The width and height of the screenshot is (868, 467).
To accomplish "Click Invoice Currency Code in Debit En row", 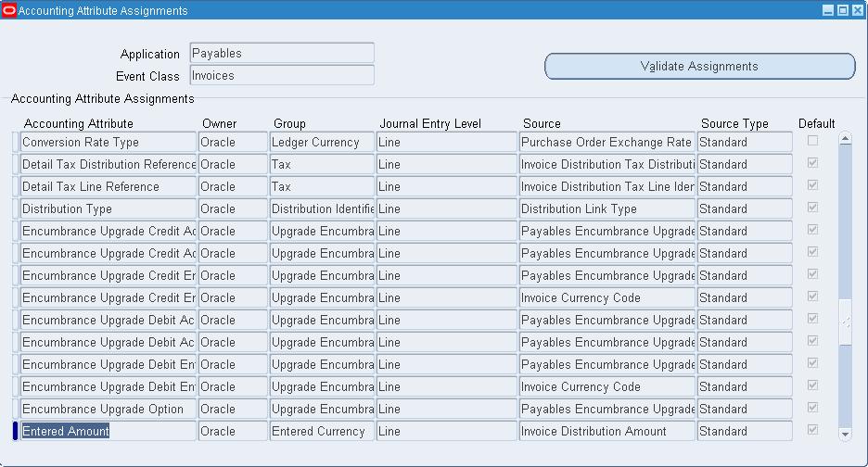I will [x=606, y=386].
